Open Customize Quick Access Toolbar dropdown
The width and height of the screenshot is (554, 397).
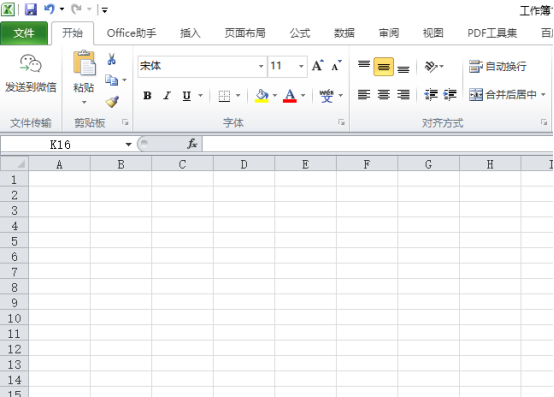click(x=105, y=10)
